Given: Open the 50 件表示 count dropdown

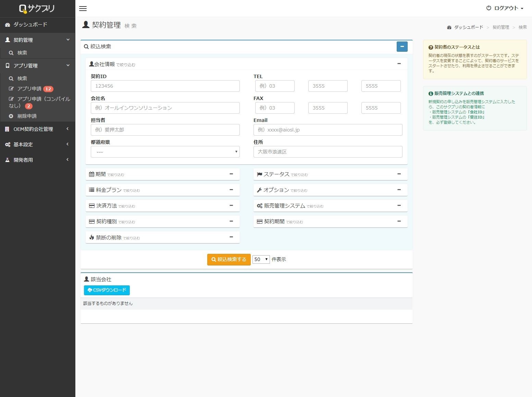Looking at the screenshot, I should (x=261, y=260).
